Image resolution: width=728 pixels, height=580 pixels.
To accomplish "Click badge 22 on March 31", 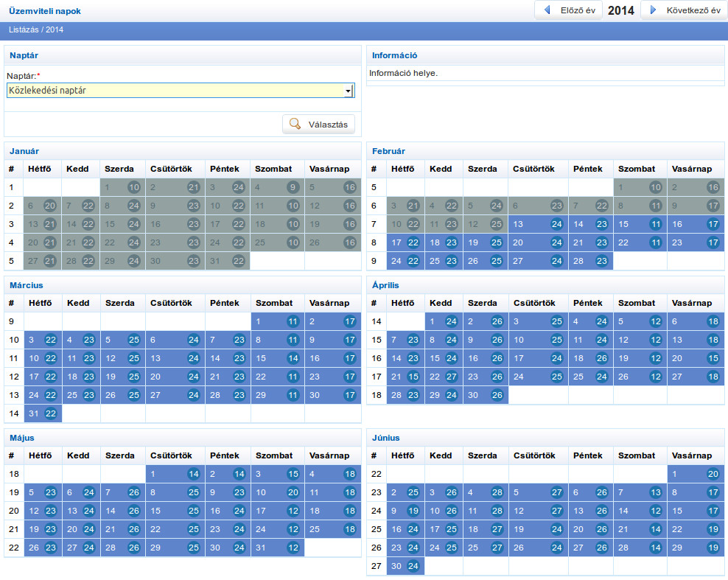I will coord(51,413).
